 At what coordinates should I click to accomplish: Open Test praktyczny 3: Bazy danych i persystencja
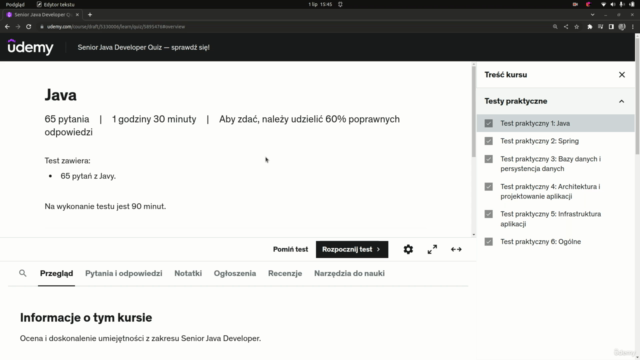tap(551, 164)
